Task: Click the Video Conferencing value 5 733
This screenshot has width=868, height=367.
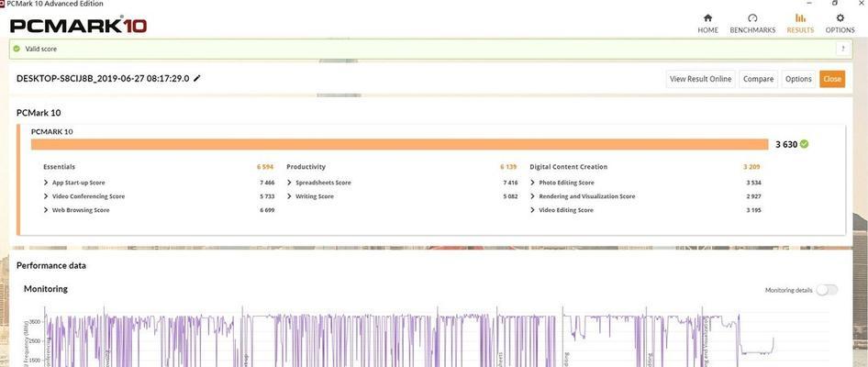Action: pos(267,196)
